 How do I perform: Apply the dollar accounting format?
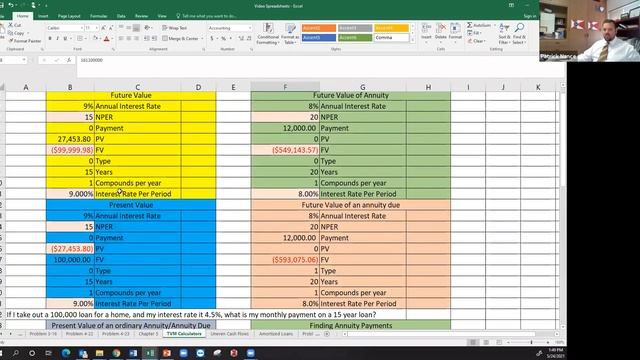point(211,38)
